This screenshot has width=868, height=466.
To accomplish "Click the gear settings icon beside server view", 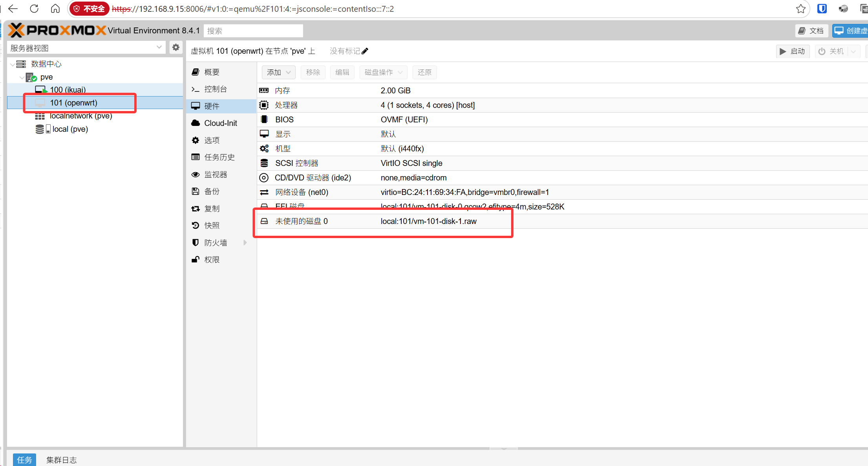I will pyautogui.click(x=176, y=47).
